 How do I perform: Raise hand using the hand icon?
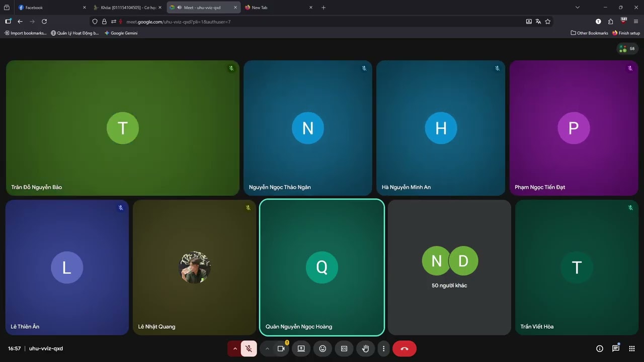366,348
